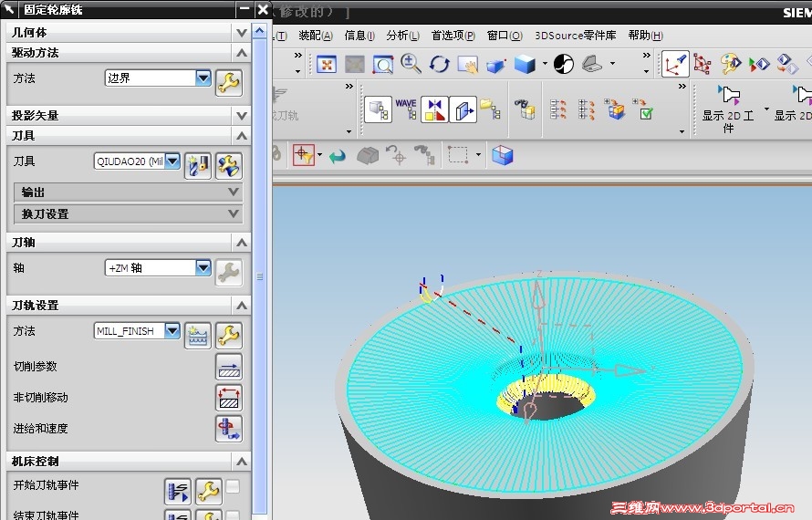Expand the 投影矢量 section
Viewport: 812px width, 520px height.
(x=242, y=116)
